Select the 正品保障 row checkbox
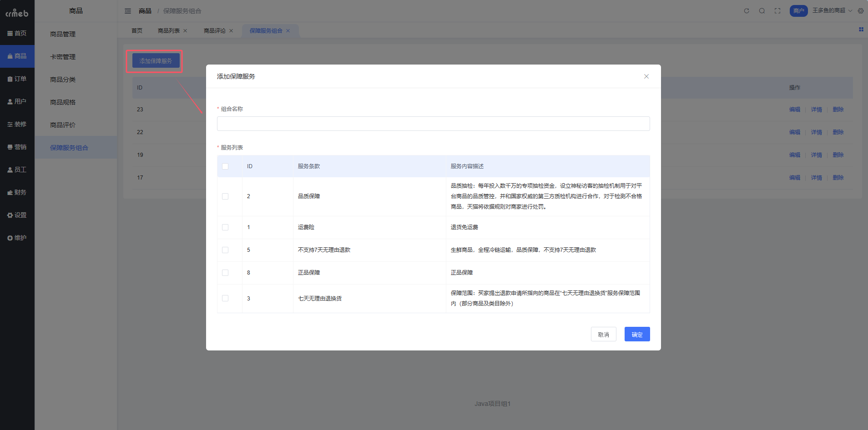The width and height of the screenshot is (868, 430). click(x=225, y=273)
